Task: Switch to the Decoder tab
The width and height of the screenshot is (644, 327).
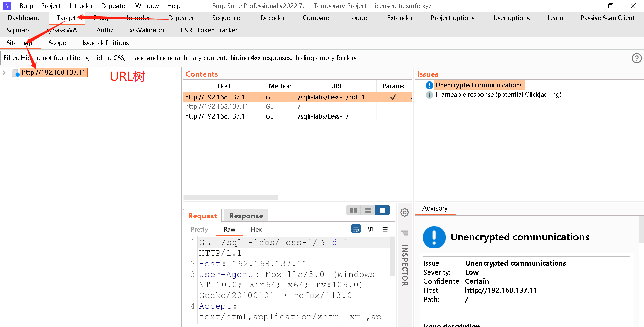Action: tap(272, 18)
